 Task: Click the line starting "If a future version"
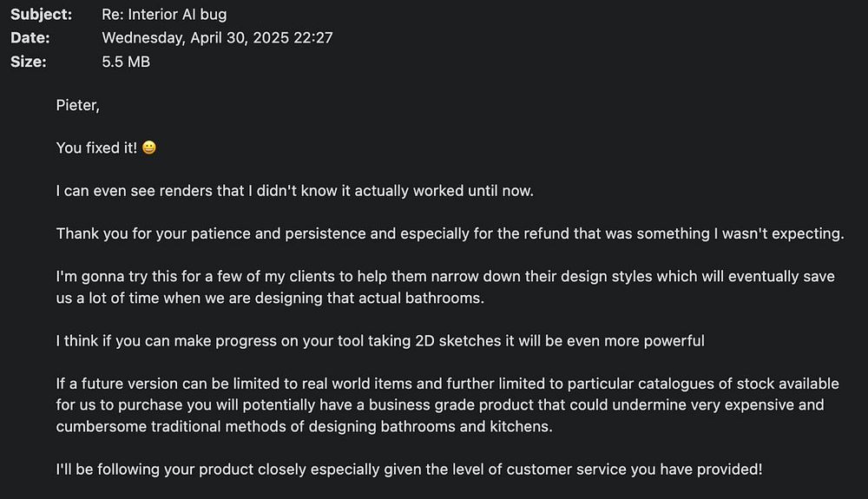click(x=447, y=384)
